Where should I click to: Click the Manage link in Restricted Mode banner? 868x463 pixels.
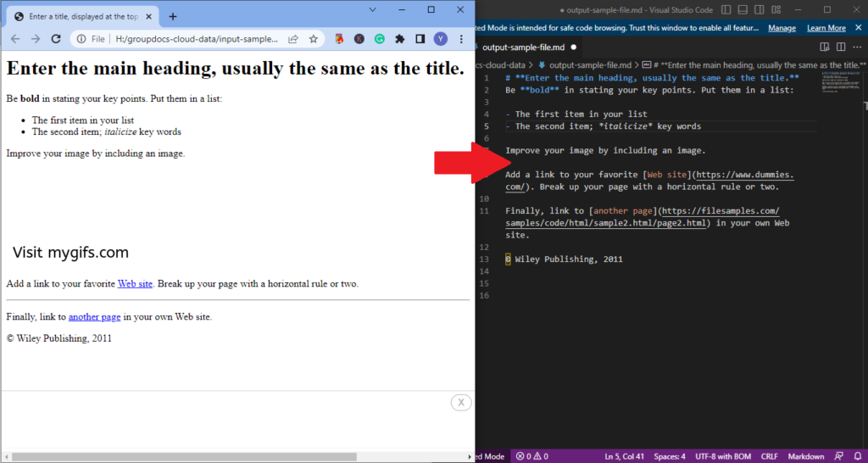(x=782, y=28)
